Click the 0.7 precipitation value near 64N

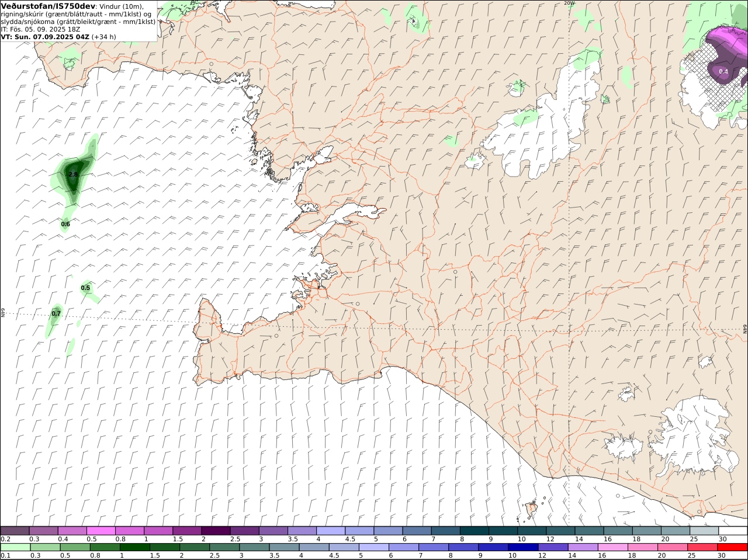click(56, 314)
